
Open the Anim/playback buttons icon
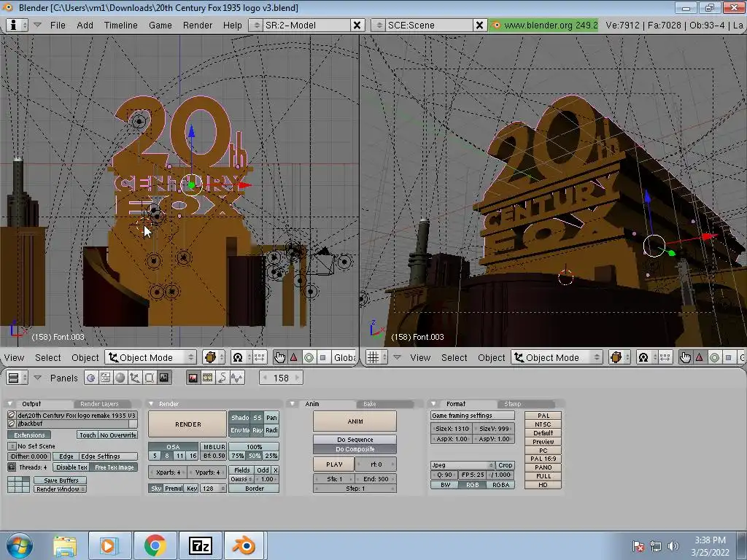coord(222,378)
